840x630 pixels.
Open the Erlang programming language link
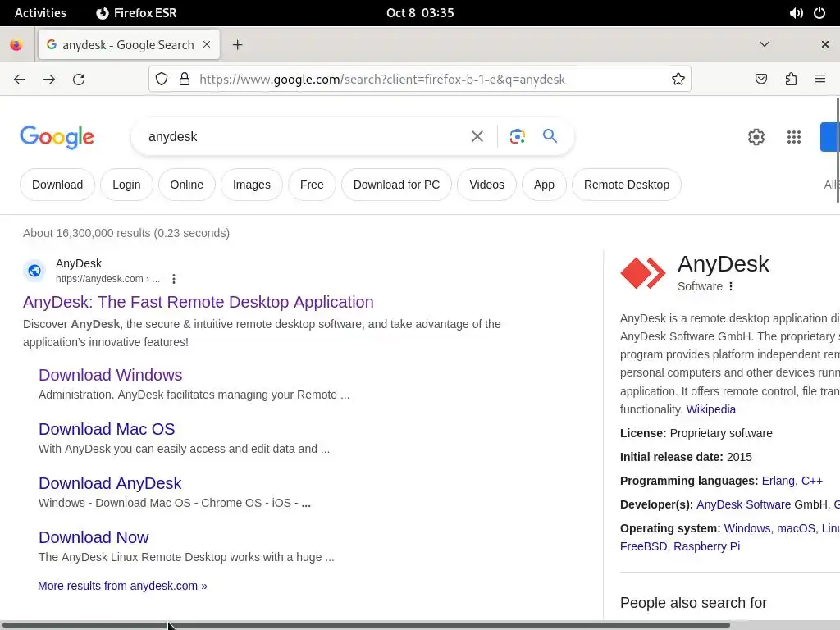tap(778, 481)
